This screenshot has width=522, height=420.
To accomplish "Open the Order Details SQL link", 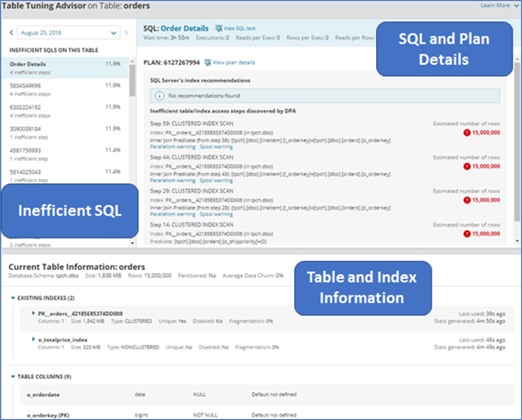I will (x=184, y=28).
